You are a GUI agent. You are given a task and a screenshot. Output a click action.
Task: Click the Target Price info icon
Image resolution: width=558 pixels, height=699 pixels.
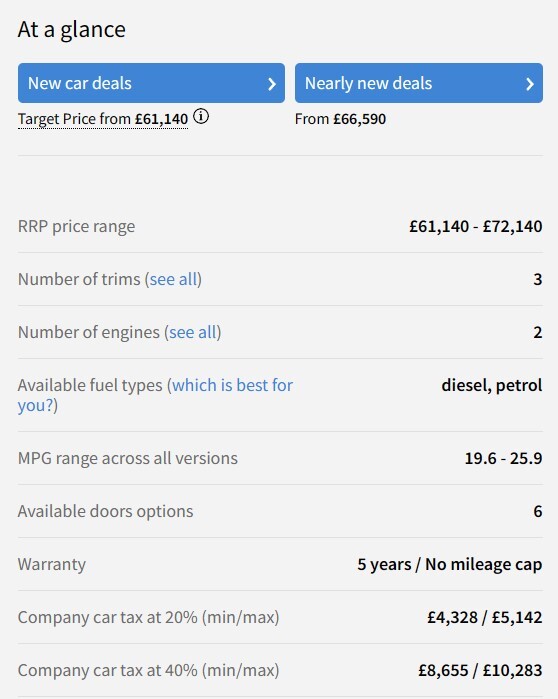[x=201, y=117]
